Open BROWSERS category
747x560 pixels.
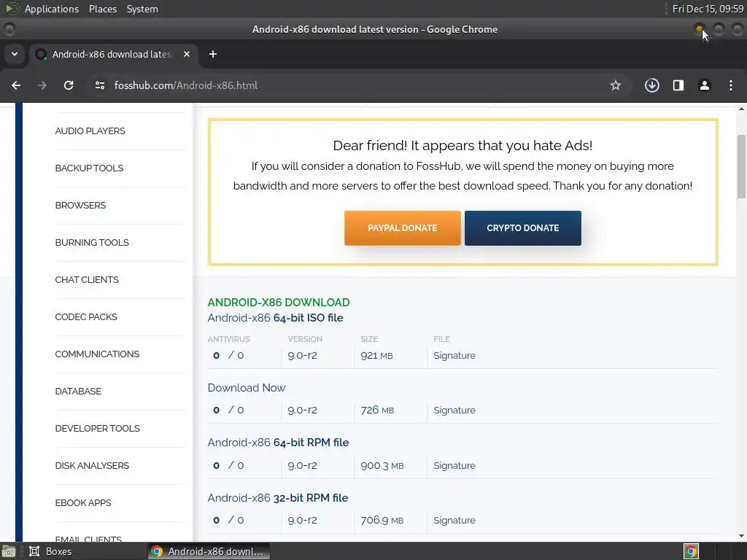(80, 205)
